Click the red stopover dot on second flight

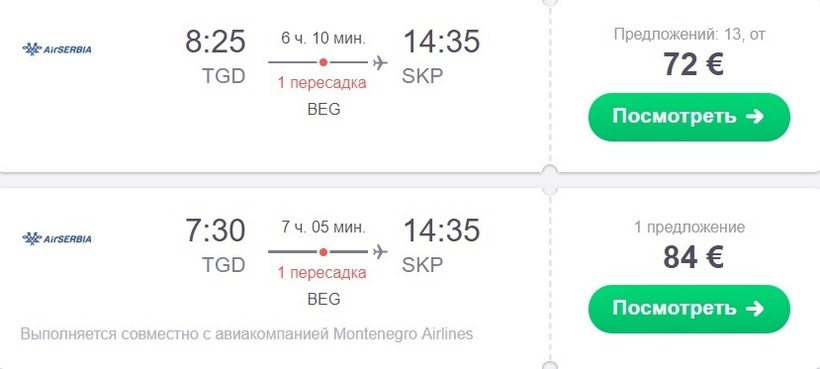coord(323,252)
